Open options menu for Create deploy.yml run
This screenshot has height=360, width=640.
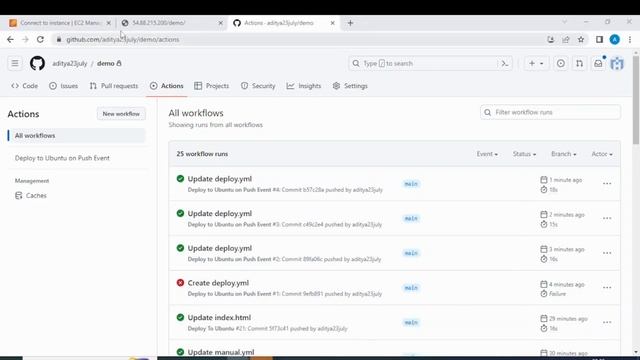[x=607, y=288]
